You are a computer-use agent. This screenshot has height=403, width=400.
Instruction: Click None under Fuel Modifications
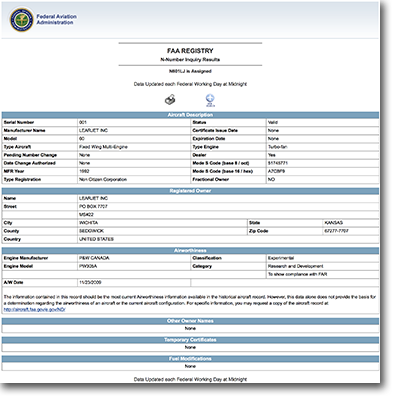pyautogui.click(x=190, y=366)
